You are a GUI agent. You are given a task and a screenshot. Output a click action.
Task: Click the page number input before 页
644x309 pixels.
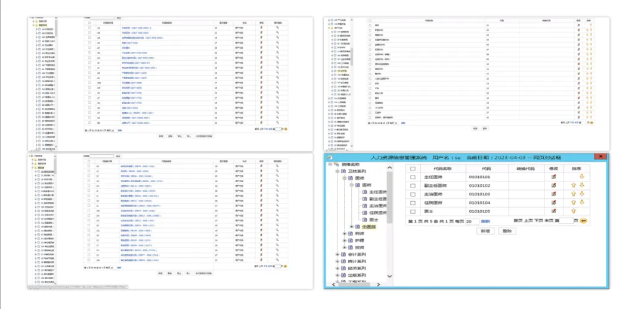566,221
